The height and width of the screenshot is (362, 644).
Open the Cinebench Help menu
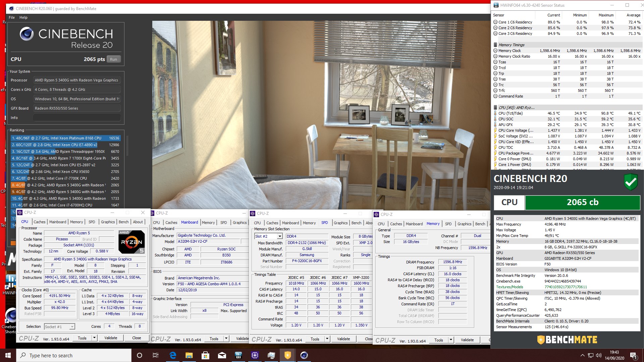click(x=23, y=17)
